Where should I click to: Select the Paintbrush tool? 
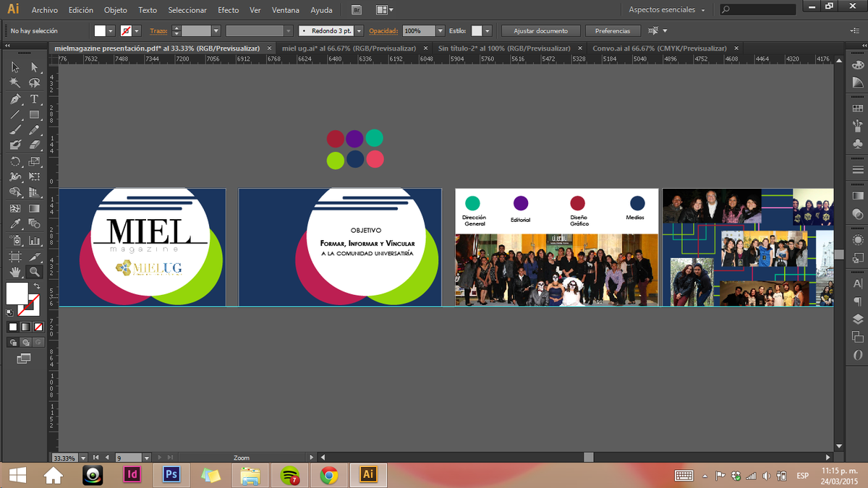(14, 130)
